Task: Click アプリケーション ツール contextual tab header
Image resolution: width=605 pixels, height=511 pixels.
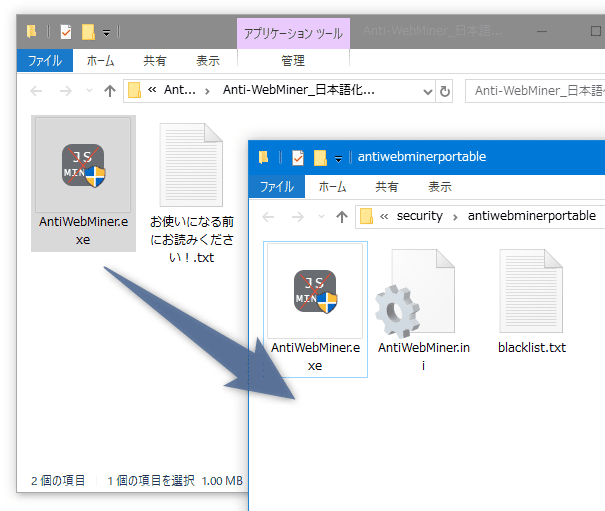Action: (293, 34)
